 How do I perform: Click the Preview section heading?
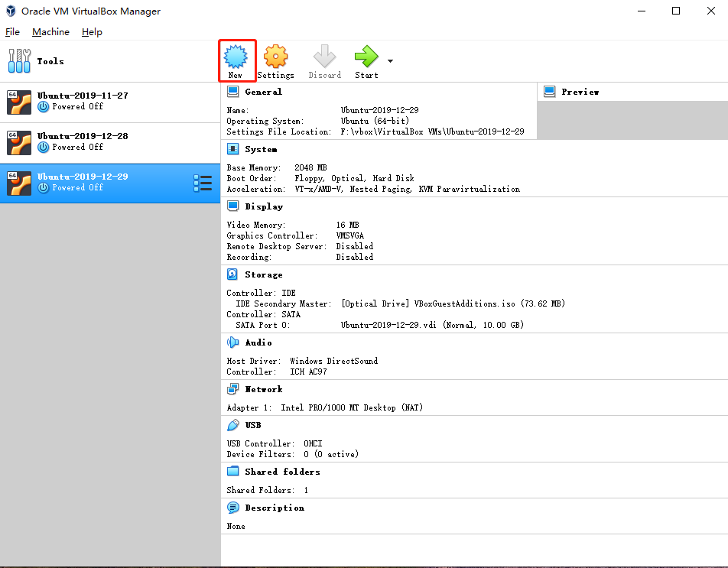click(580, 92)
